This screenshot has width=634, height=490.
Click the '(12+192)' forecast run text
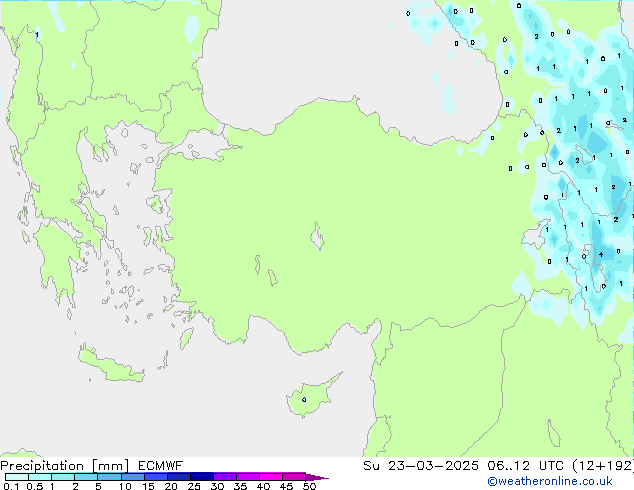603,466
